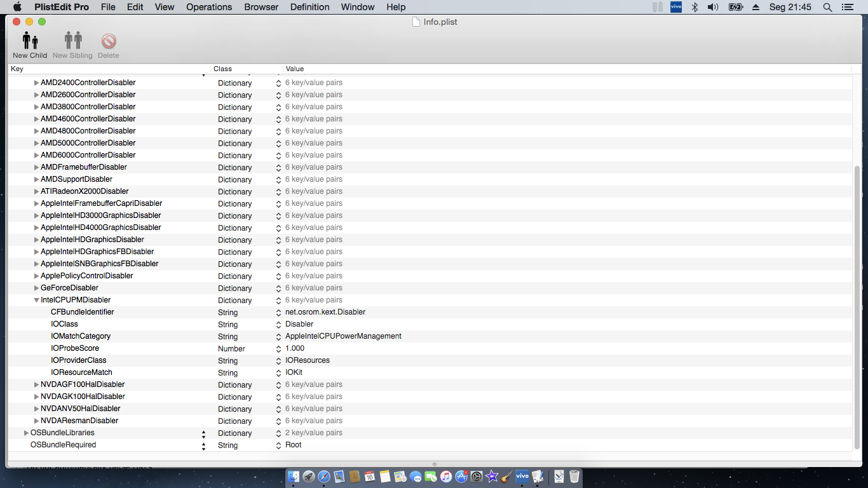Click the Key column header
Image resolution: width=868 pixels, height=488 pixels.
coord(108,69)
